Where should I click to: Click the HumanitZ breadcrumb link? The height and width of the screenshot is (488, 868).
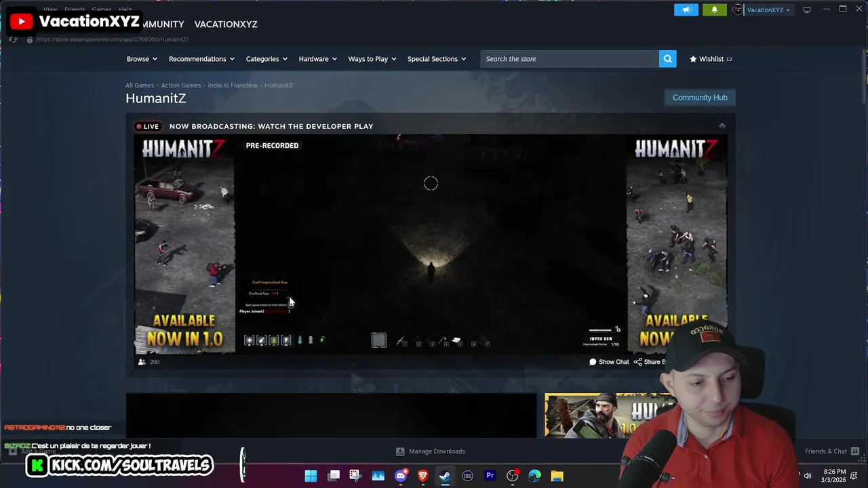279,85
